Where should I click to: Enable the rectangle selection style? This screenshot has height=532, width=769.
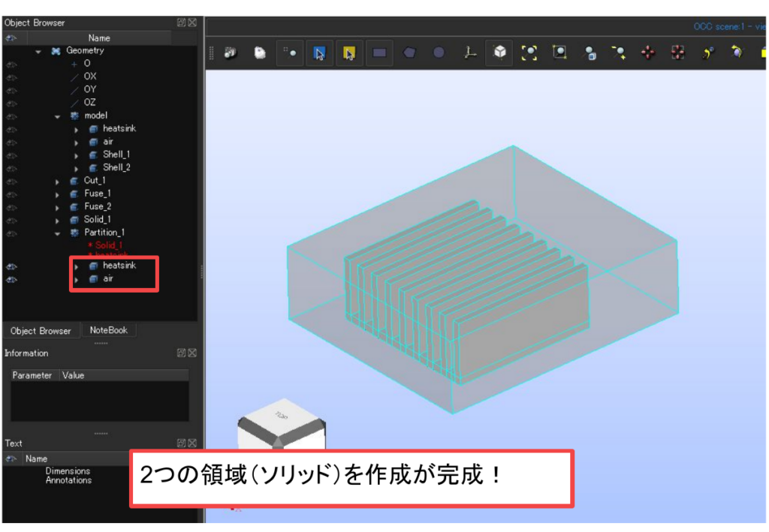[x=379, y=53]
